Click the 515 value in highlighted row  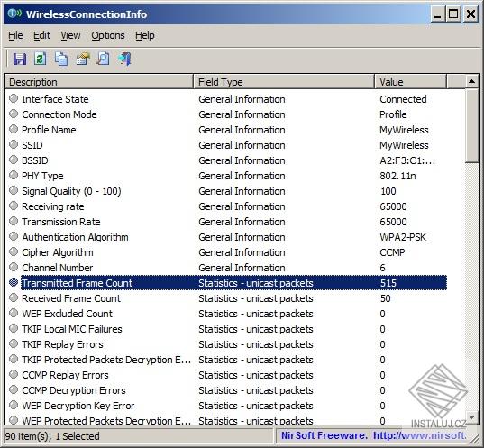pyautogui.click(x=388, y=283)
